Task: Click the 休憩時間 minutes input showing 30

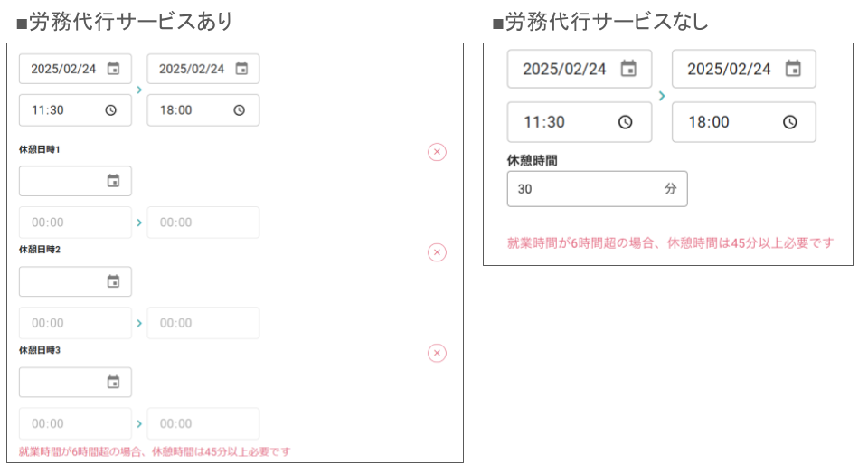Action: tap(583, 189)
